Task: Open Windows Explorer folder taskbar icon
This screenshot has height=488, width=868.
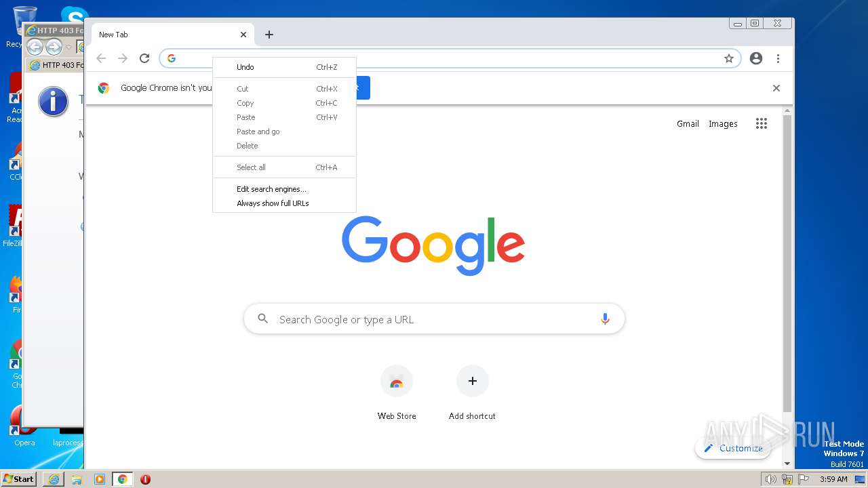Action: click(x=77, y=479)
